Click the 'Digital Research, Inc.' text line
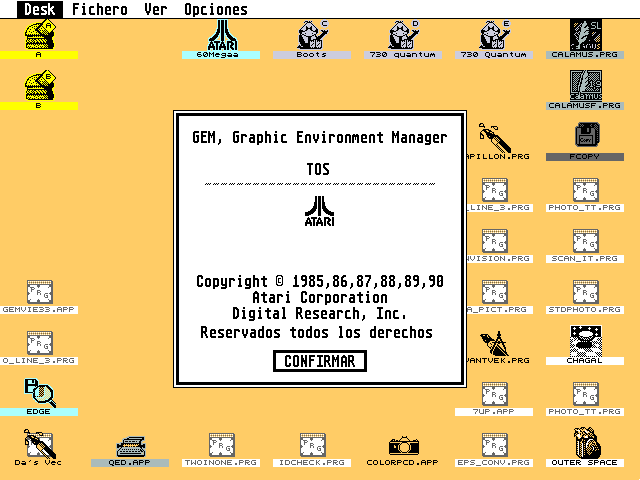Viewport: 640px width, 480px height. tap(319, 313)
